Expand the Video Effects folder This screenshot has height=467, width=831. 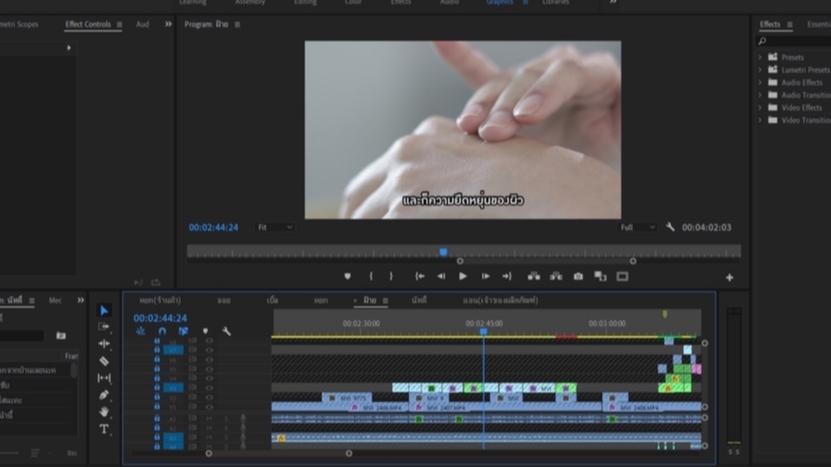click(760, 108)
